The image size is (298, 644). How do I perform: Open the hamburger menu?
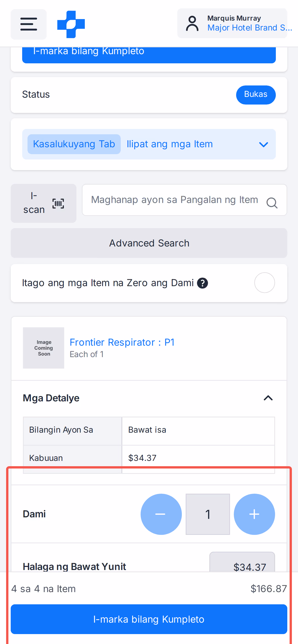pos(29,24)
